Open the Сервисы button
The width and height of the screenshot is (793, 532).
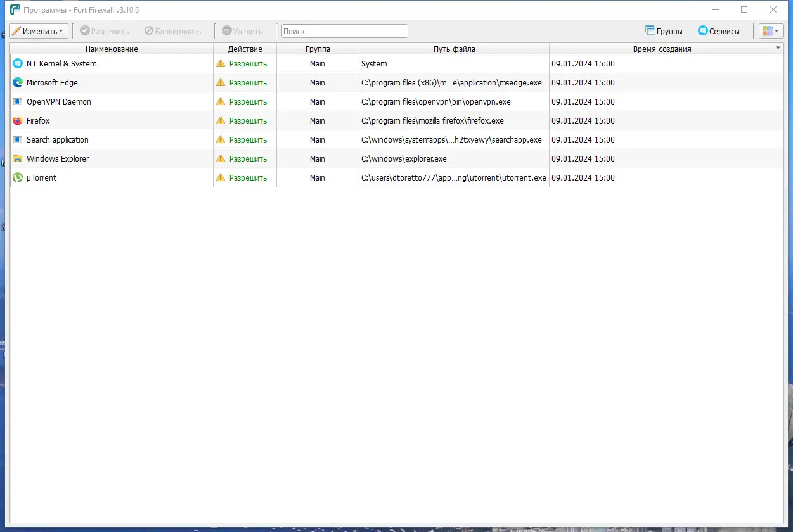click(719, 31)
